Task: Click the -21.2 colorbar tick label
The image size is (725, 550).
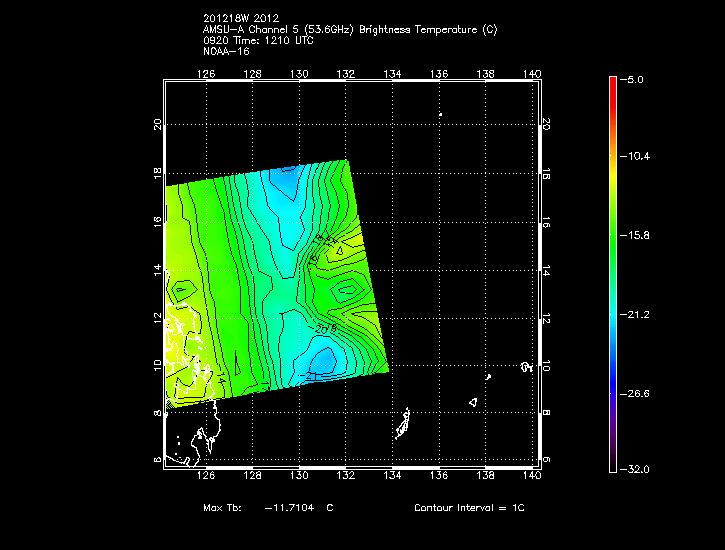Action: click(x=636, y=314)
